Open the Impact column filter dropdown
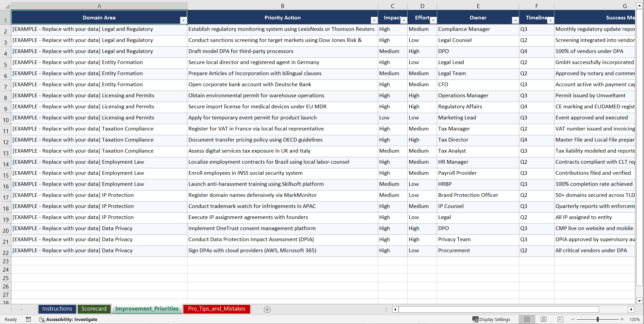Screen dimensions: 644x324 click(404, 20)
